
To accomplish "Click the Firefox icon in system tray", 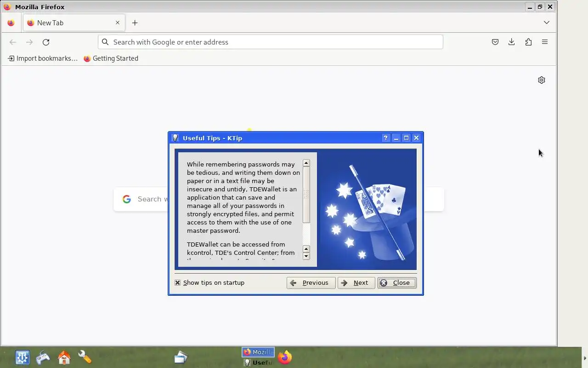I will coord(285,357).
